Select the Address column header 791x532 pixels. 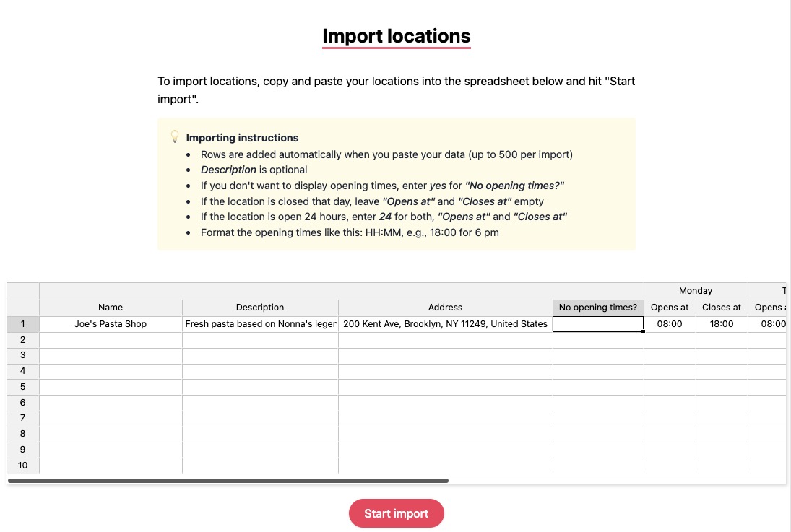click(445, 307)
